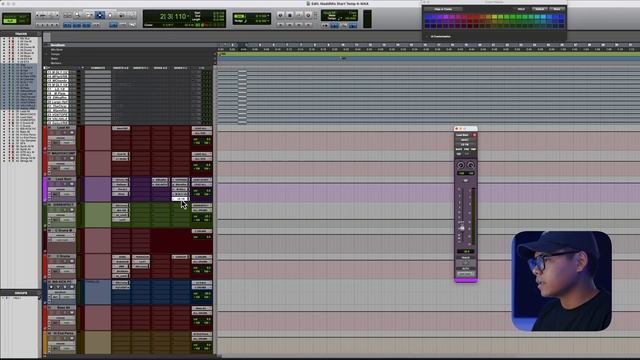This screenshot has width=640, height=360.
Task: Open the Grid value selector
Action: [x=268, y=16]
